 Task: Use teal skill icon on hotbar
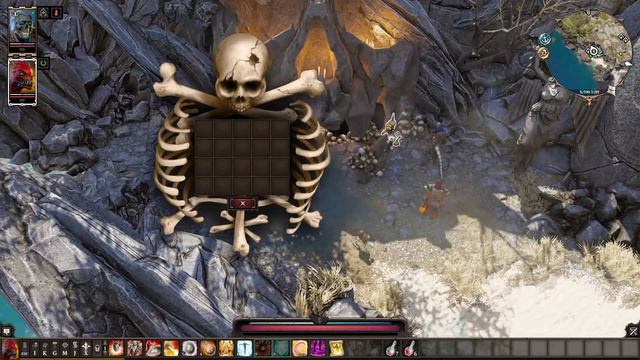coord(281,349)
